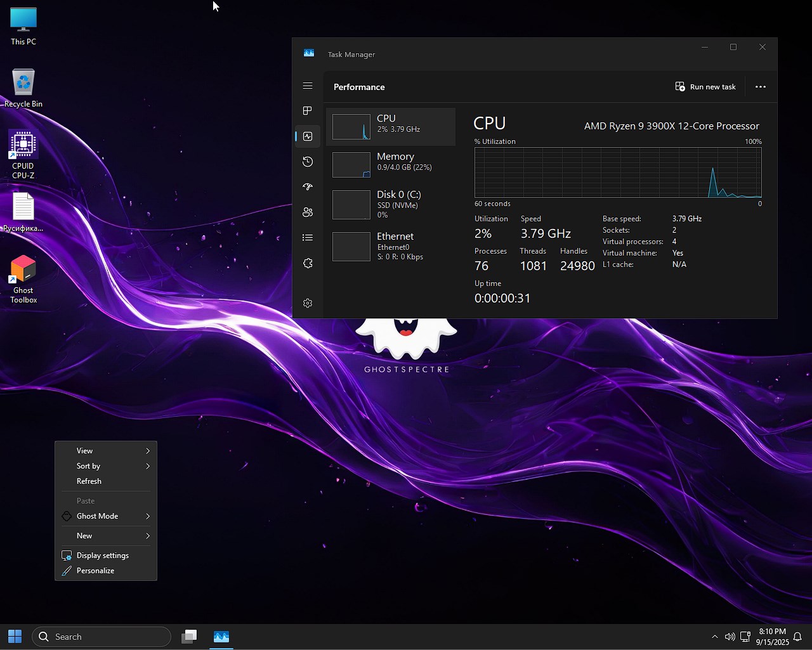Open the Startup apps page
Image resolution: width=812 pixels, height=650 pixels.
pyautogui.click(x=308, y=186)
